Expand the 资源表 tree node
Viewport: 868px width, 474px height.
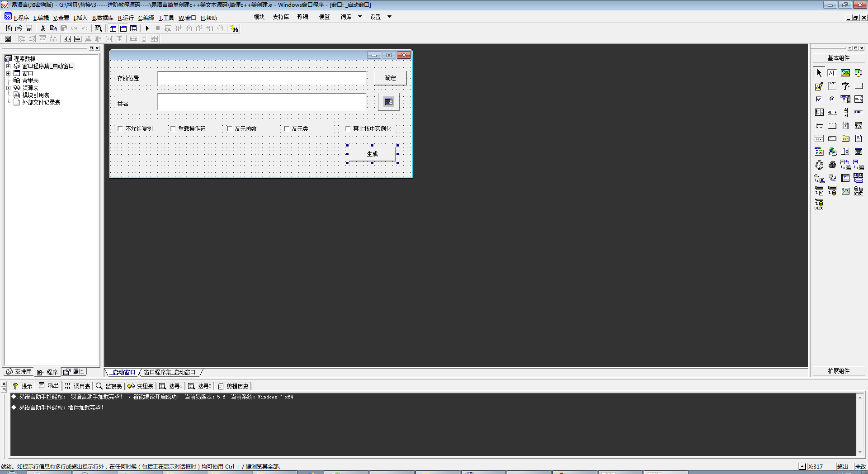(x=8, y=88)
